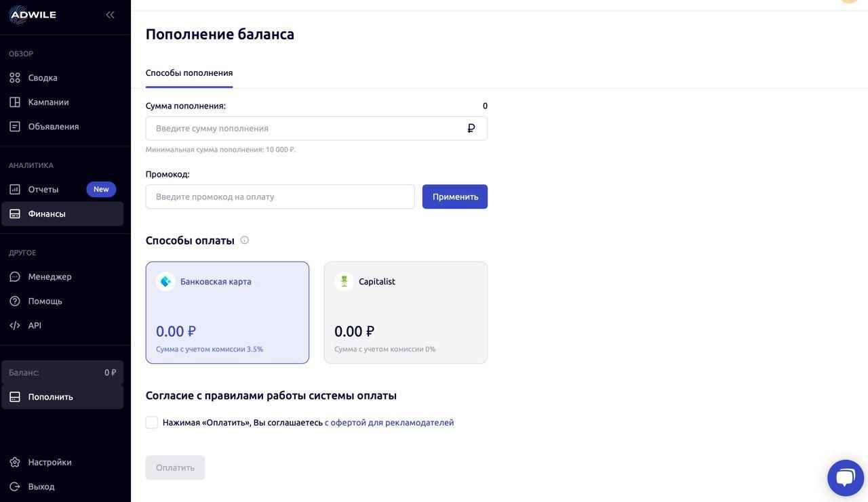This screenshot has height=502, width=868.
Task: Click Согласие с правилами работы heading
Action: tap(271, 396)
